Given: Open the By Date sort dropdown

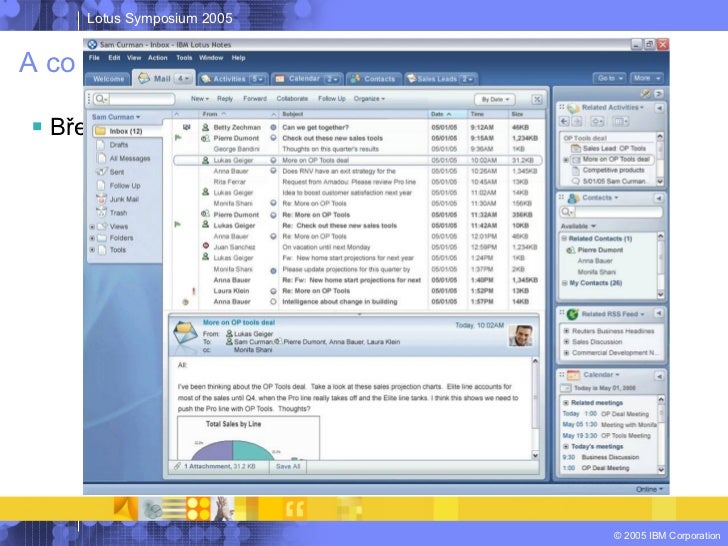Looking at the screenshot, I should (x=495, y=99).
